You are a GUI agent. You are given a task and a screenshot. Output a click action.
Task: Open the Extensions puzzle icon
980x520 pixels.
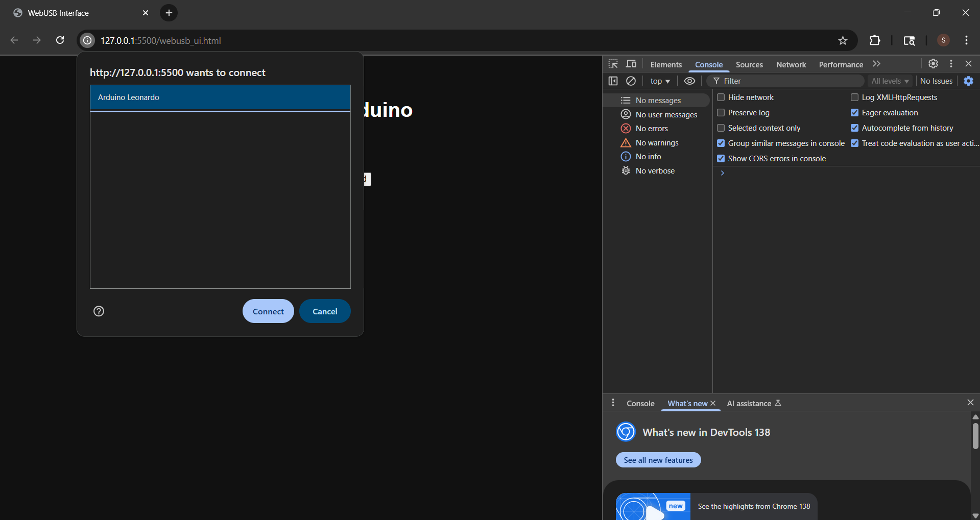[875, 40]
